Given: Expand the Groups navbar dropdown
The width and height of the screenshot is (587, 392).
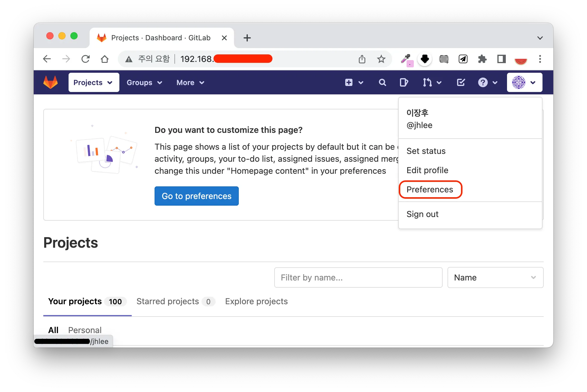Looking at the screenshot, I should tap(144, 82).
